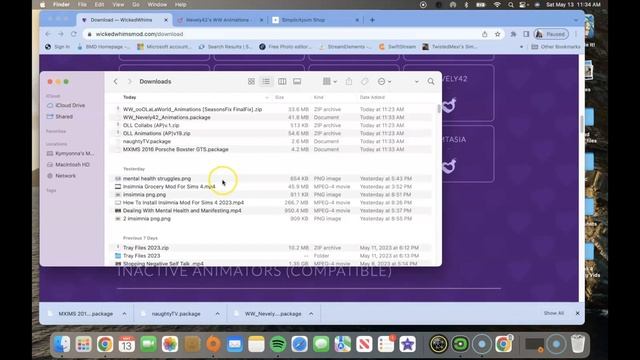This screenshot has width=640, height=360.
Task: Select WW_Nevely42_Animations.package in Finder list
Action: point(270,118)
